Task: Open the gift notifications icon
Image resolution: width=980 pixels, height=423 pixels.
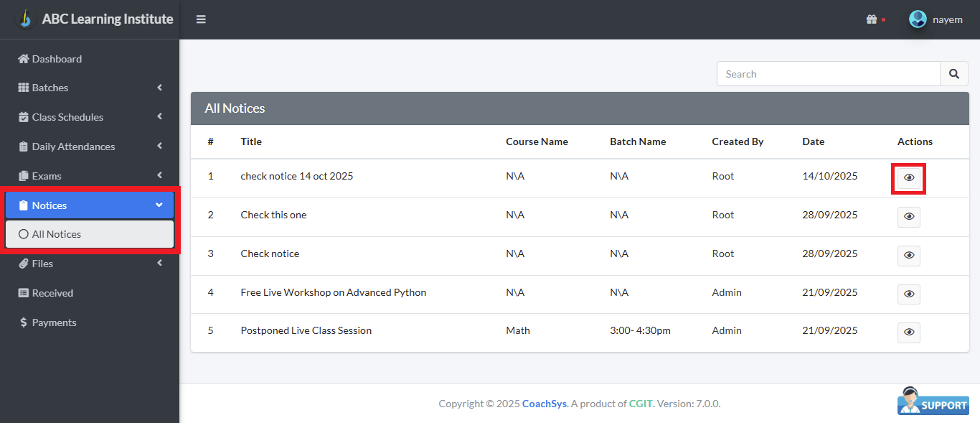Action: point(872,19)
